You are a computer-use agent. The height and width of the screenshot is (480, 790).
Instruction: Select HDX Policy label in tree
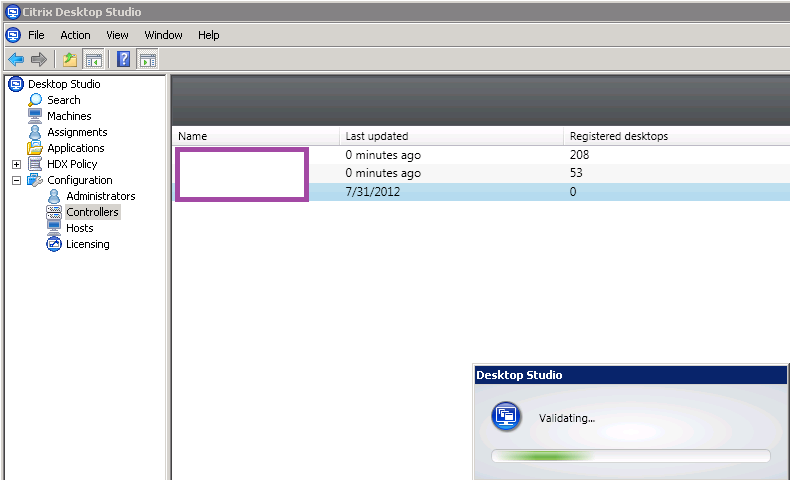tap(72, 164)
